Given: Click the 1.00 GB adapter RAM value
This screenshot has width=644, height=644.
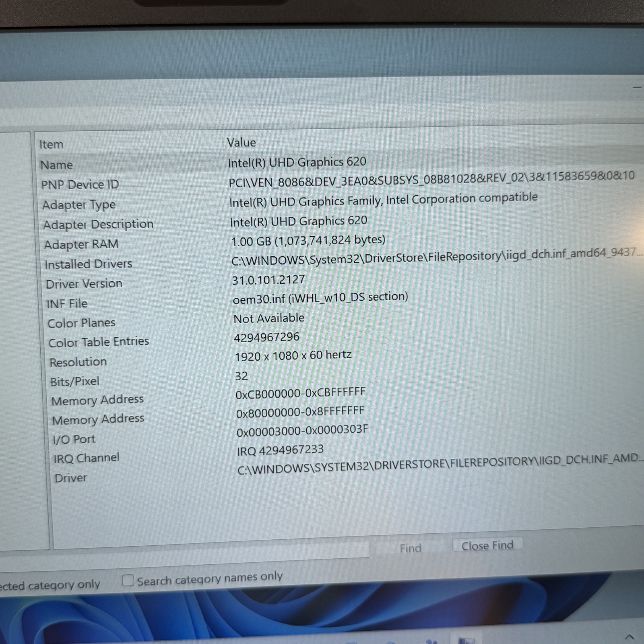Looking at the screenshot, I should pos(308,241).
